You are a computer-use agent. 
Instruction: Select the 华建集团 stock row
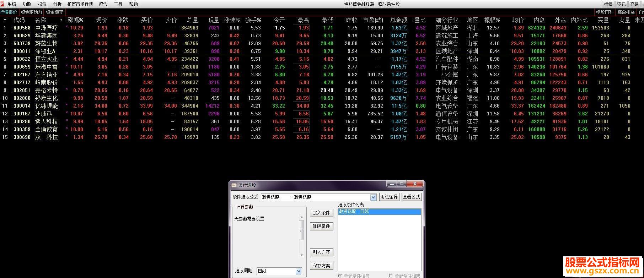pyautogui.click(x=322, y=36)
